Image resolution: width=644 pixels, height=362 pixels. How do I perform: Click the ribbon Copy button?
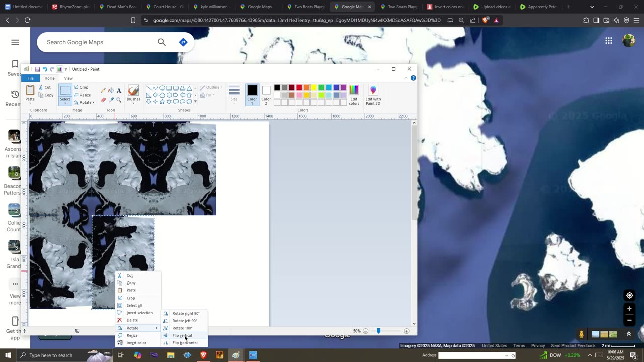pyautogui.click(x=46, y=95)
